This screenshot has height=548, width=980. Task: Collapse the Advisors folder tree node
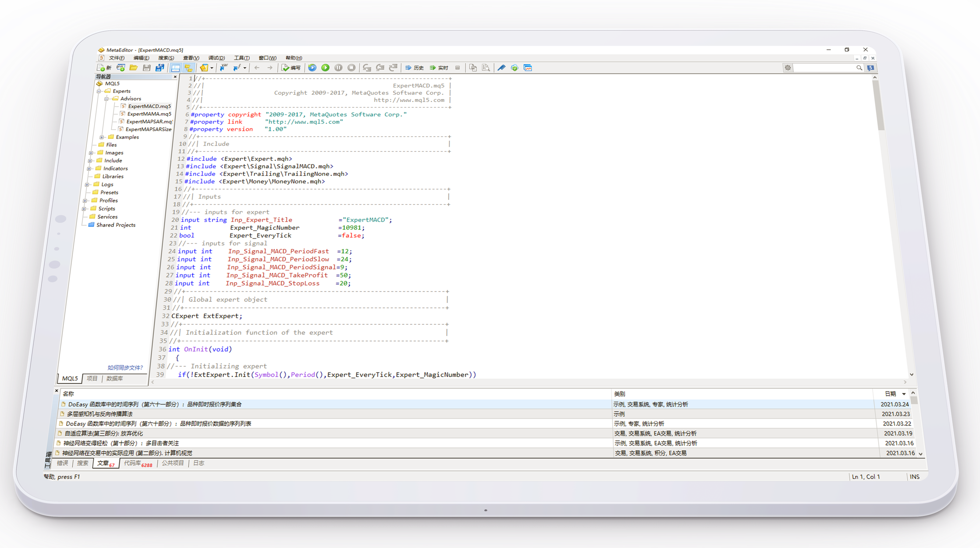pos(107,99)
